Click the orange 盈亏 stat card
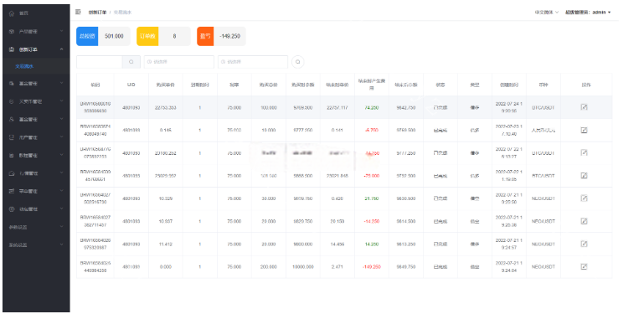 pyautogui.click(x=221, y=36)
